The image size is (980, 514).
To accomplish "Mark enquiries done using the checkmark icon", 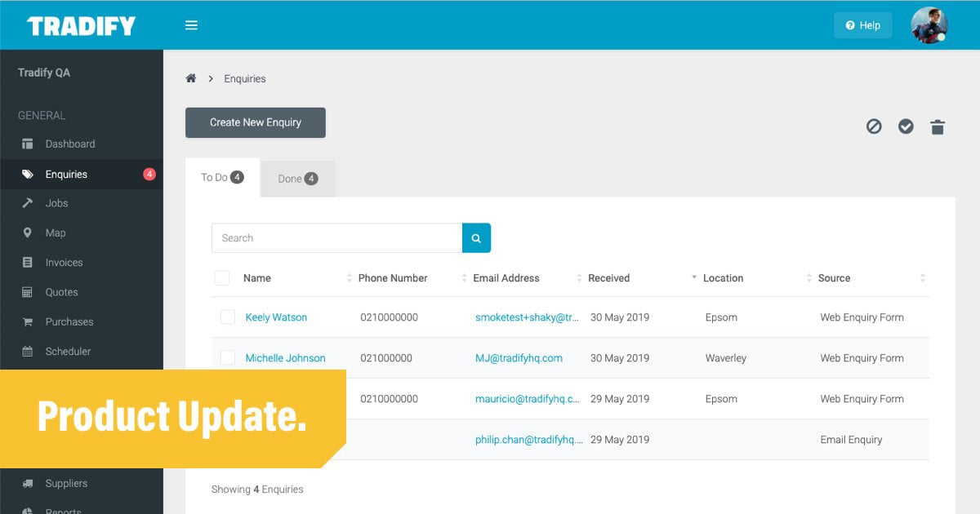I will (x=906, y=126).
